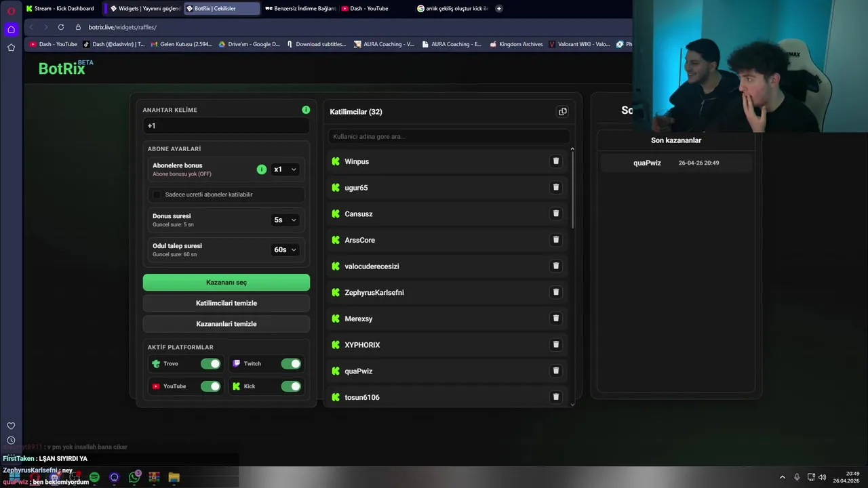This screenshot has width=868, height=488.
Task: Click the green info icon beside Anahtar Kelime
Action: coord(306,110)
